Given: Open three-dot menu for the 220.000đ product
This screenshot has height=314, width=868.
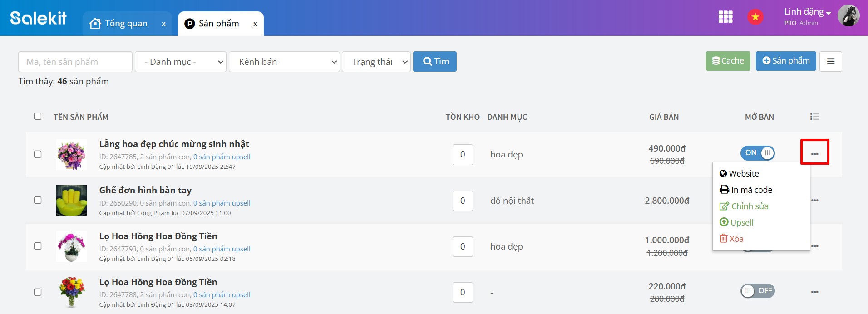Looking at the screenshot, I should (815, 292).
